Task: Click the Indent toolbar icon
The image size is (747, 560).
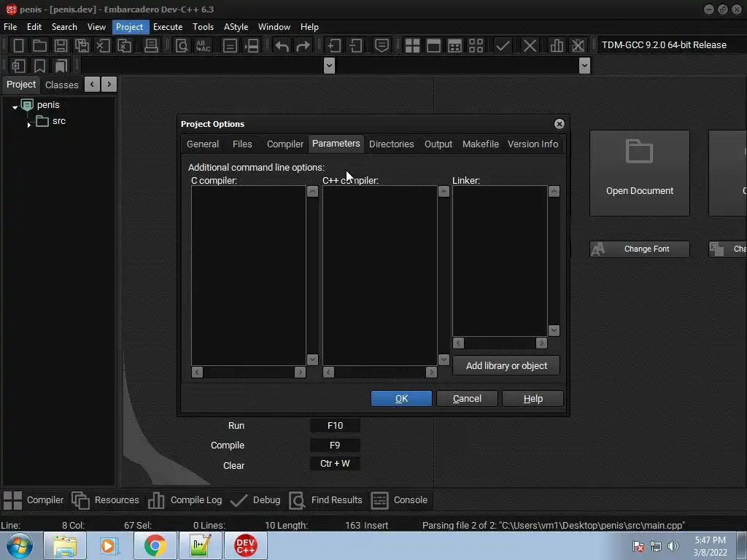Action: click(333, 46)
